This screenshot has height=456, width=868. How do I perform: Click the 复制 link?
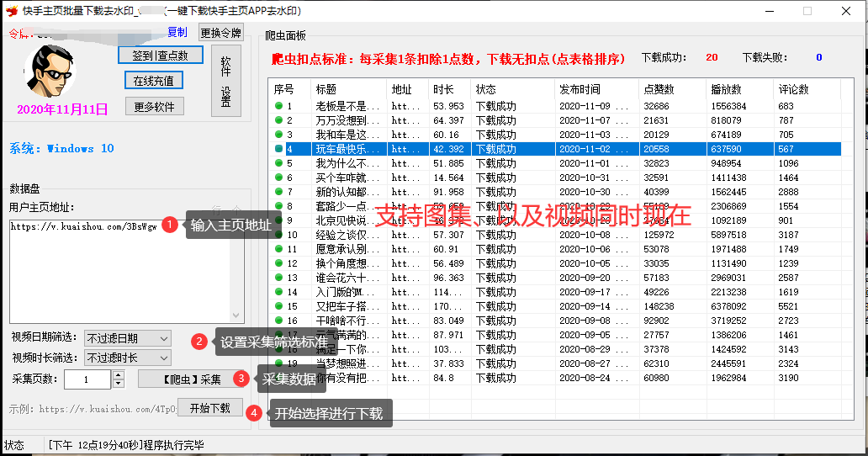point(177,32)
